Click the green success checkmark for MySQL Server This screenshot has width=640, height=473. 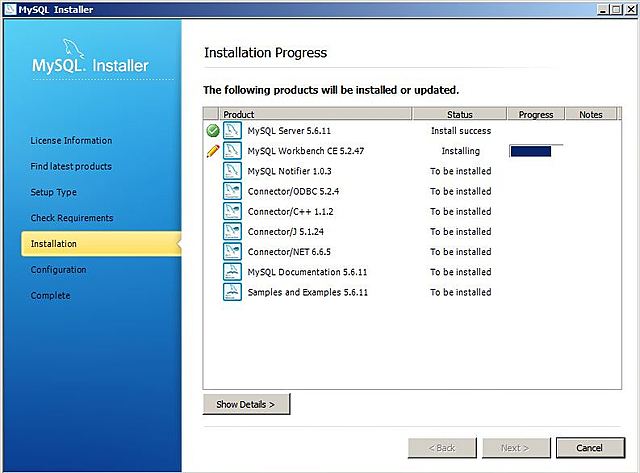(x=213, y=131)
